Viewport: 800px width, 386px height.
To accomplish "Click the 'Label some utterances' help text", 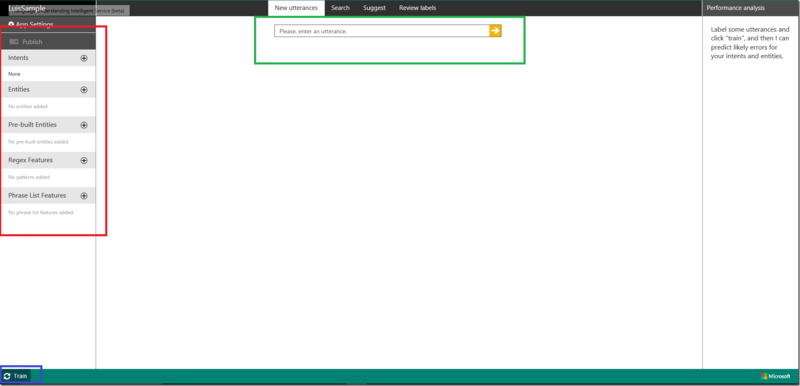I will 750,43.
